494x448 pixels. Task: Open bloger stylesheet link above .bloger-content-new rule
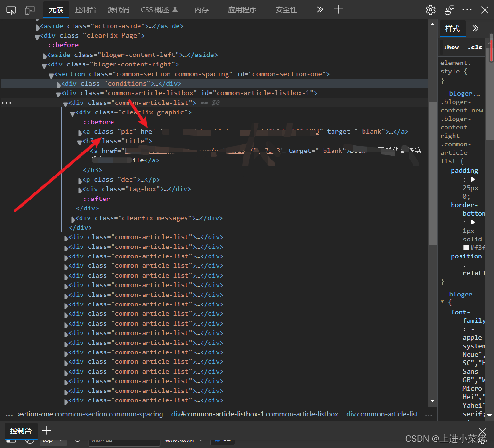pos(464,94)
